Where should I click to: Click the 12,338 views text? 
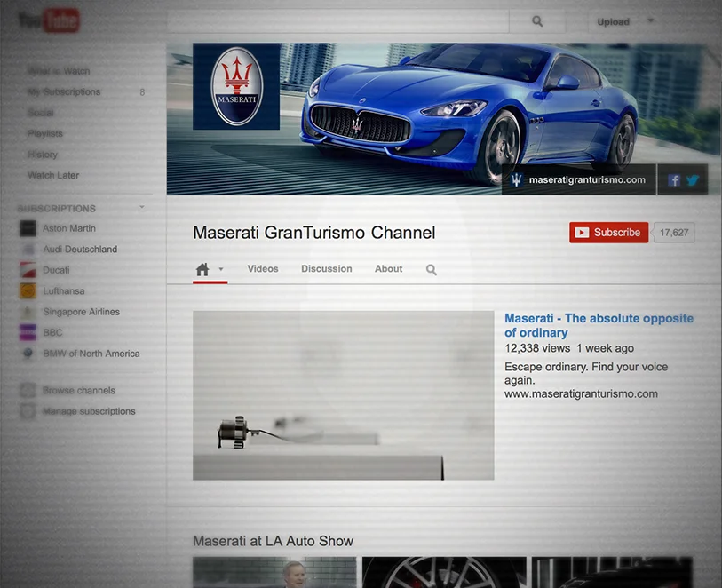point(537,348)
